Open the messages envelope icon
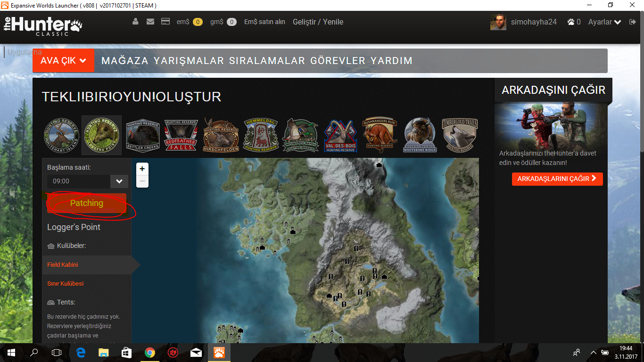Image resolution: width=644 pixels, height=362 pixels. (x=150, y=22)
